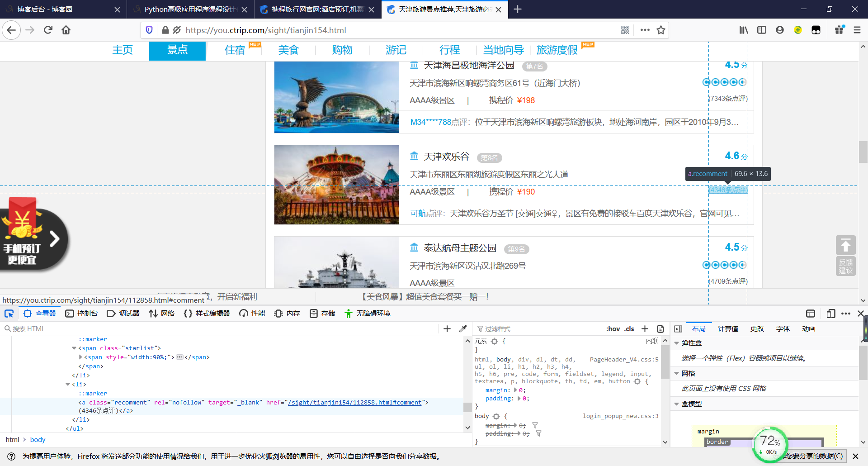Expand collapsed children ellipsis in span node
This screenshot has height=466, width=868.
(x=179, y=357)
